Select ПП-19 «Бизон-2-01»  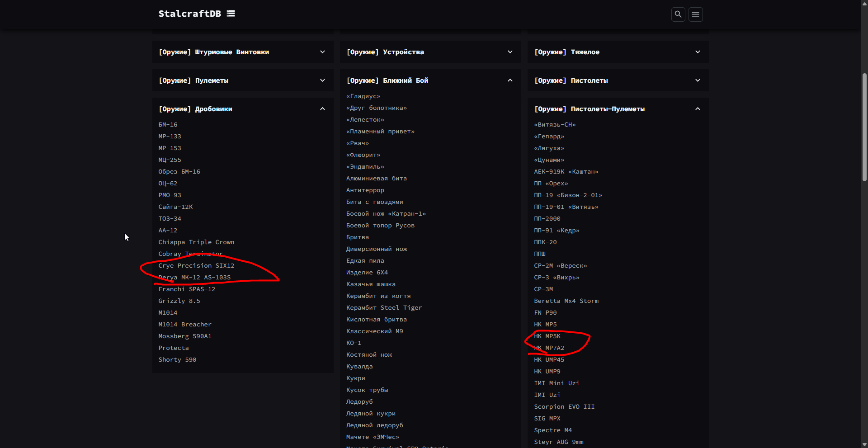pyautogui.click(x=568, y=195)
